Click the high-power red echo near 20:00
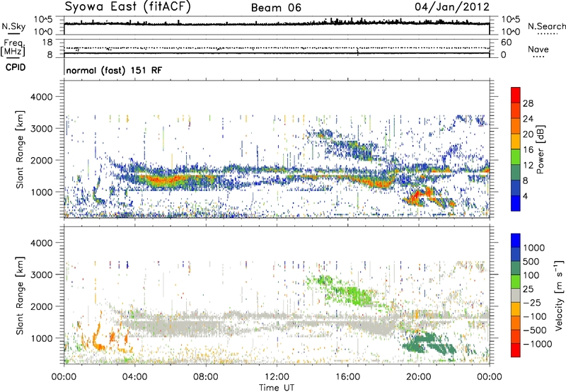Viewport: 566px width, 392px height. (x=416, y=196)
